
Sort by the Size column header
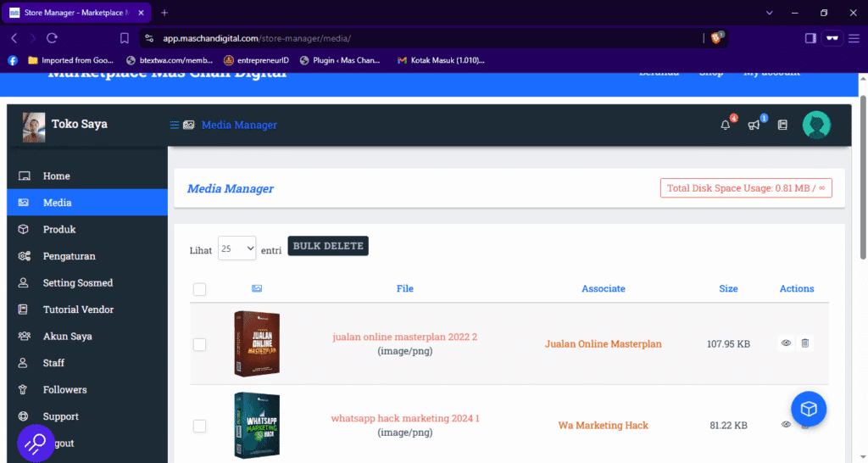point(728,288)
